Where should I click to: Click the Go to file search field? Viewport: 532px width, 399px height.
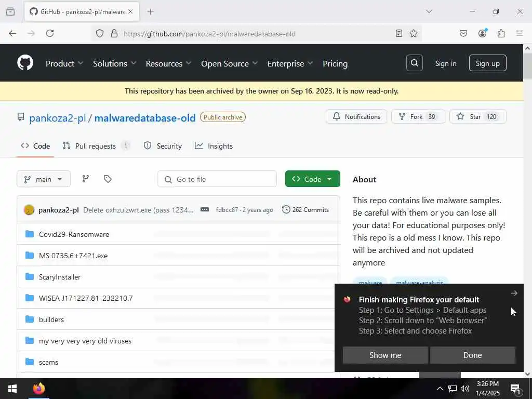click(x=217, y=179)
